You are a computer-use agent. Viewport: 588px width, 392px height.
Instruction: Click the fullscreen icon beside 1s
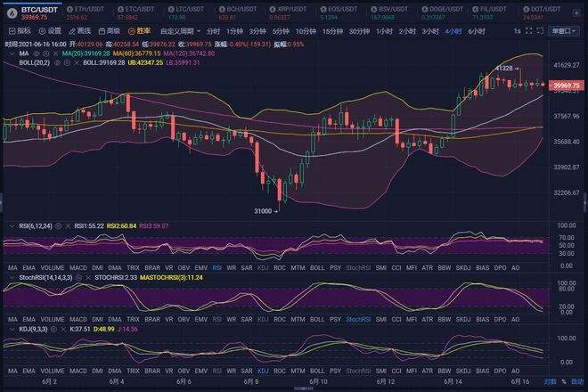528,31
